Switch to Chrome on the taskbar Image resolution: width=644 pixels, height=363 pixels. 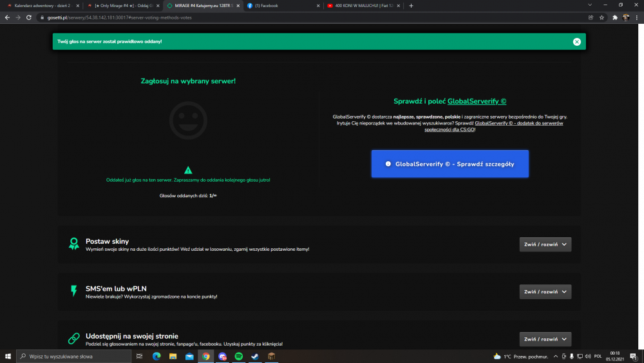point(206,357)
